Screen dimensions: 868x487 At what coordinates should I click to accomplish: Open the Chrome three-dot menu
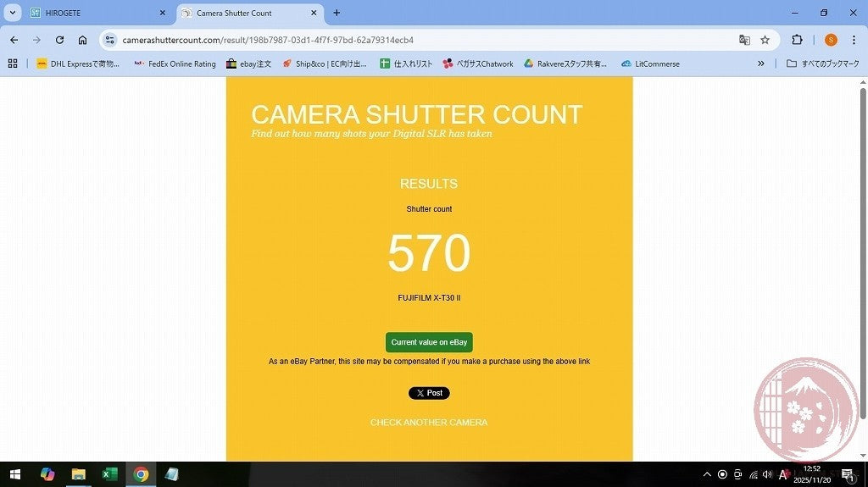pos(854,40)
